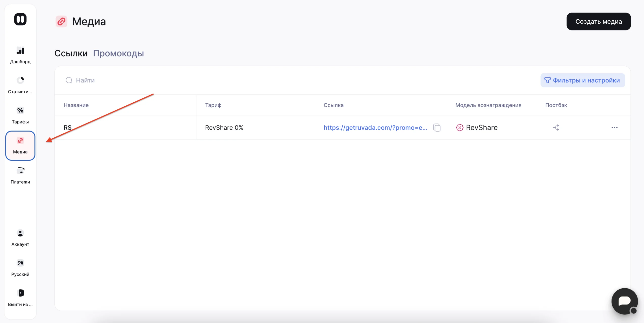
Task: Switch to the Промокоды tab
Action: pyautogui.click(x=118, y=53)
